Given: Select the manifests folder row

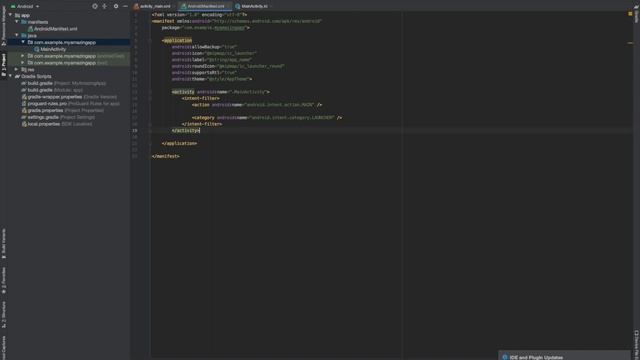Looking at the screenshot, I should pos(68,22).
